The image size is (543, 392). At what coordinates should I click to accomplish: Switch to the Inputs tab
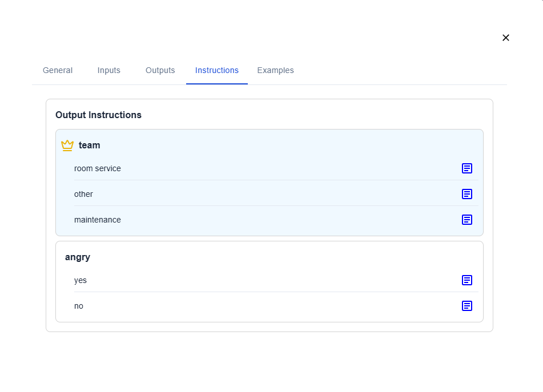coord(108,70)
